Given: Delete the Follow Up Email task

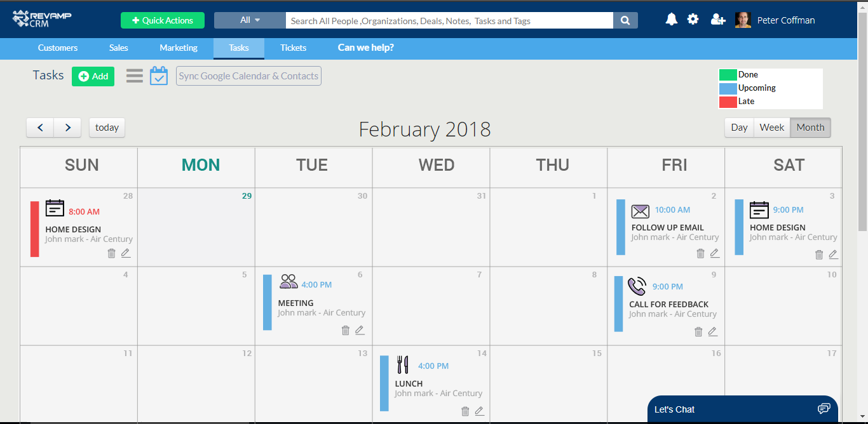Looking at the screenshot, I should click(x=701, y=253).
